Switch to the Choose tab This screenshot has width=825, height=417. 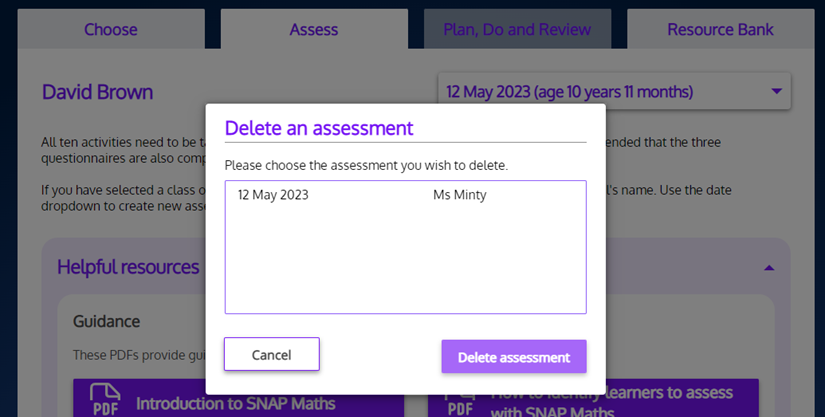(x=110, y=30)
